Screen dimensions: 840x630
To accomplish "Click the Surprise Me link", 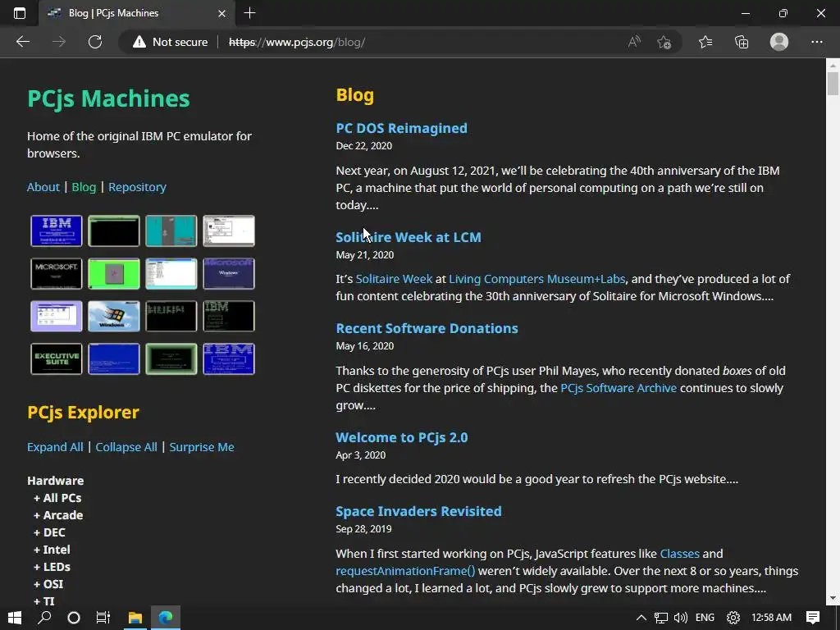I will (202, 447).
